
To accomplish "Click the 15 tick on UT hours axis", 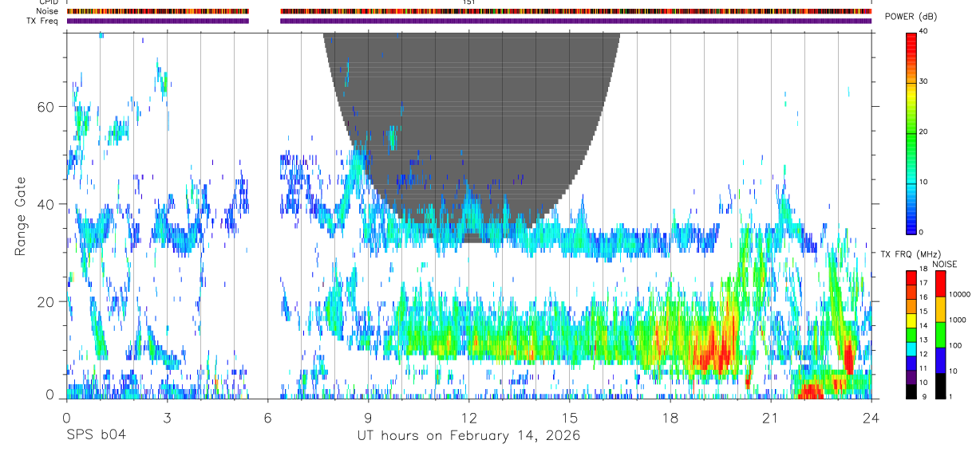I will [x=569, y=417].
